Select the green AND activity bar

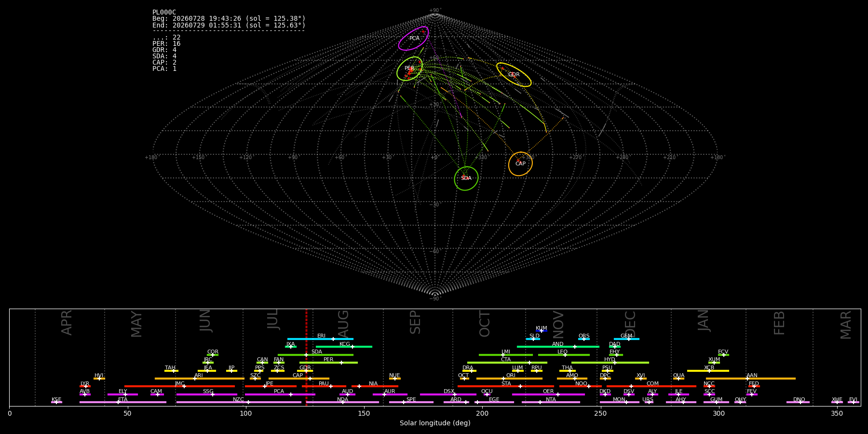[558, 347]
